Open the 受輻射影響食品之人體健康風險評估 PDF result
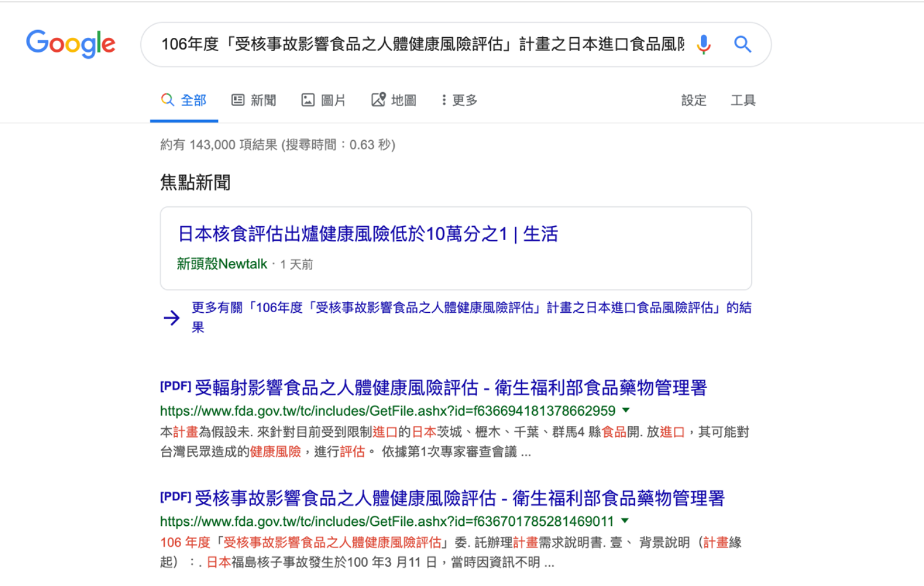 450,388
